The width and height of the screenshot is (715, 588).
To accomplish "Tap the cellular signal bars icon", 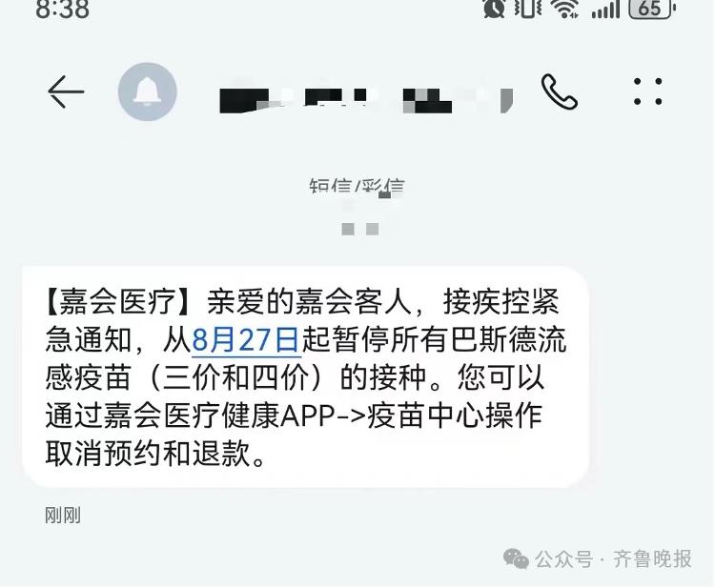I will click(605, 10).
